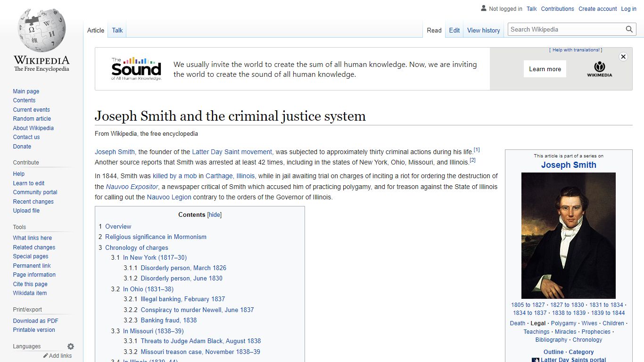Screen dimensions: 644x362
Task: Click the Wikimedia logo in banner
Action: click(599, 69)
